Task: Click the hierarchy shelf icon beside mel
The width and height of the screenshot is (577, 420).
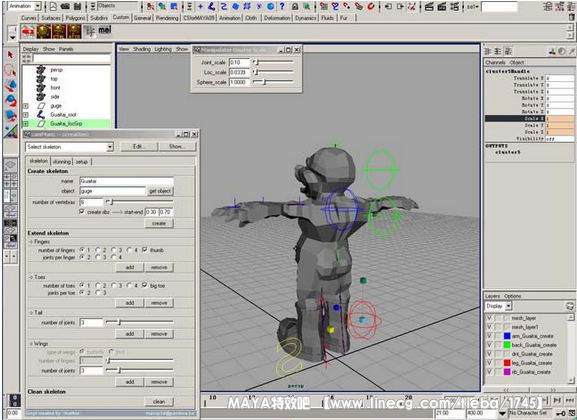Action: click(89, 32)
